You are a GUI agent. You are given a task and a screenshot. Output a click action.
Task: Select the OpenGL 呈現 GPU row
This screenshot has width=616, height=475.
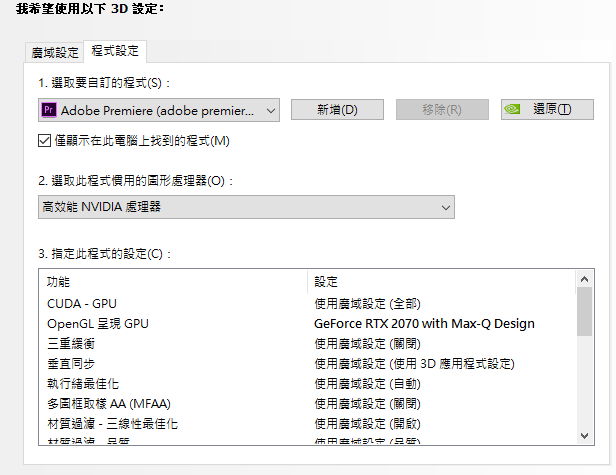(x=307, y=324)
